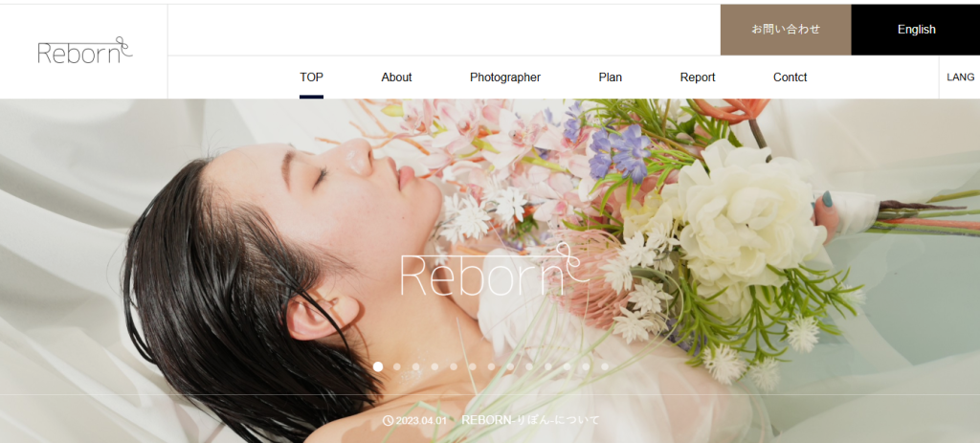Go to the TOP menu item
This screenshot has height=443, width=980.
(311, 78)
